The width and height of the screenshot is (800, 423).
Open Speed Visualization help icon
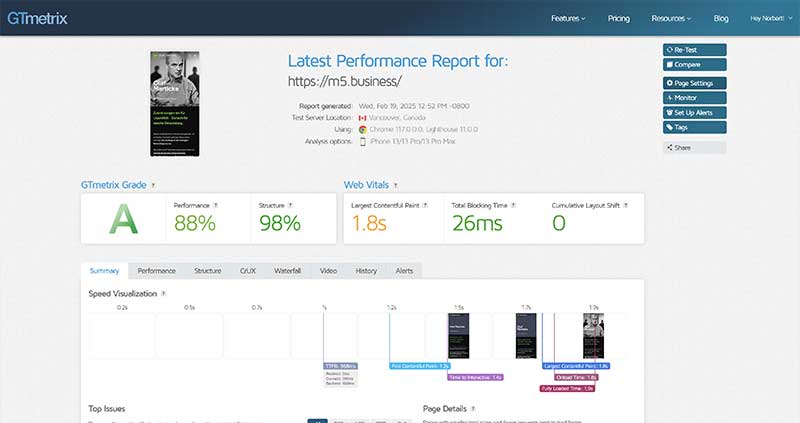tap(164, 294)
